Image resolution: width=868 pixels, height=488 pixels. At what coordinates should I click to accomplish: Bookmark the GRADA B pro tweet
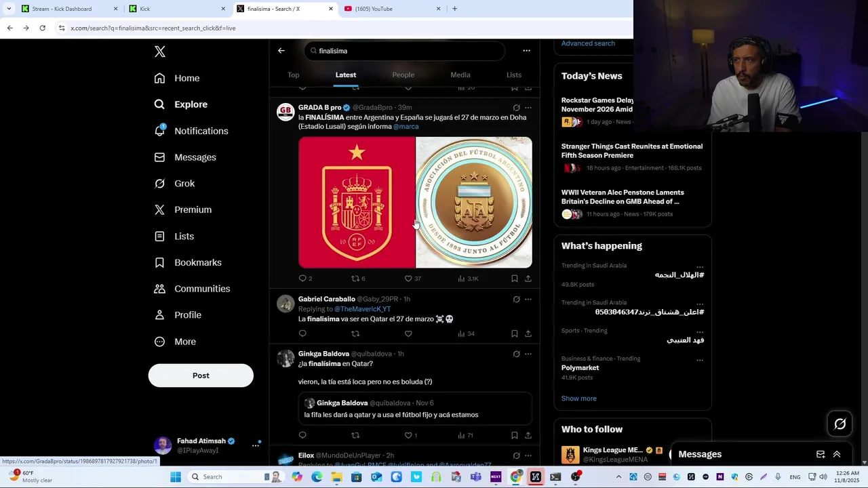click(x=515, y=279)
